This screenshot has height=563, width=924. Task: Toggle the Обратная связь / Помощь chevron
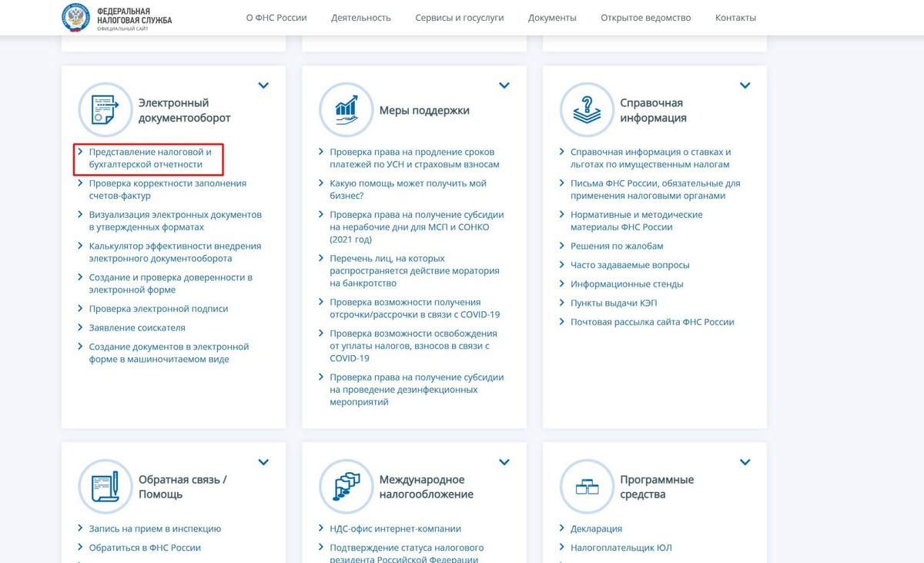pyautogui.click(x=263, y=462)
